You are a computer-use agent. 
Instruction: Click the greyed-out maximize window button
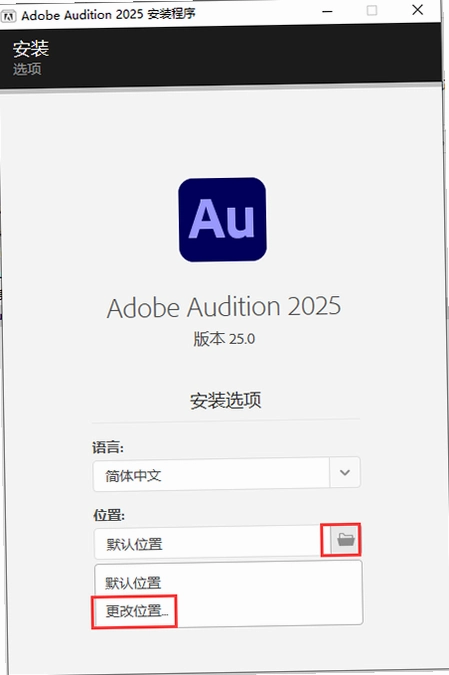[x=372, y=10]
